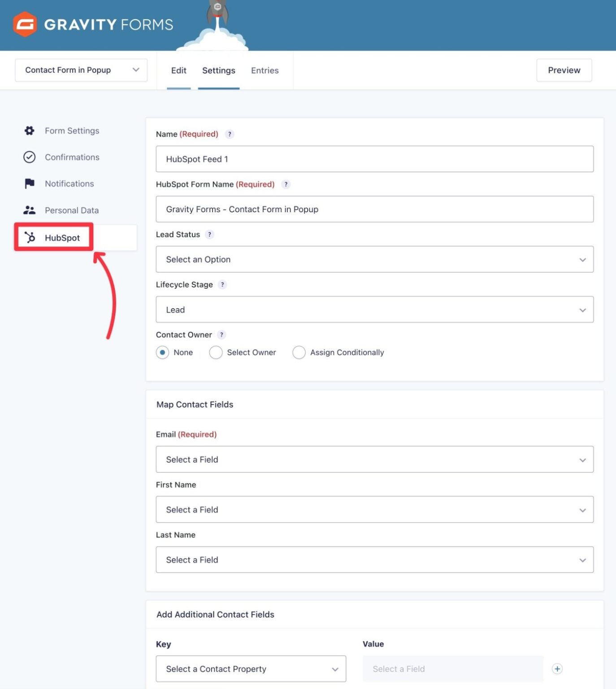Select the Personal Data people icon
Viewport: 616px width, 689px height.
click(29, 210)
